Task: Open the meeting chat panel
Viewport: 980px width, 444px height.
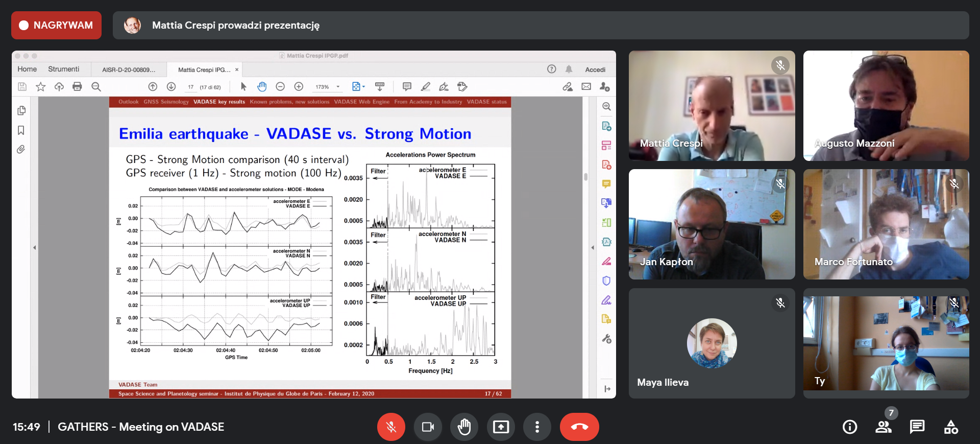Action: pos(917,427)
